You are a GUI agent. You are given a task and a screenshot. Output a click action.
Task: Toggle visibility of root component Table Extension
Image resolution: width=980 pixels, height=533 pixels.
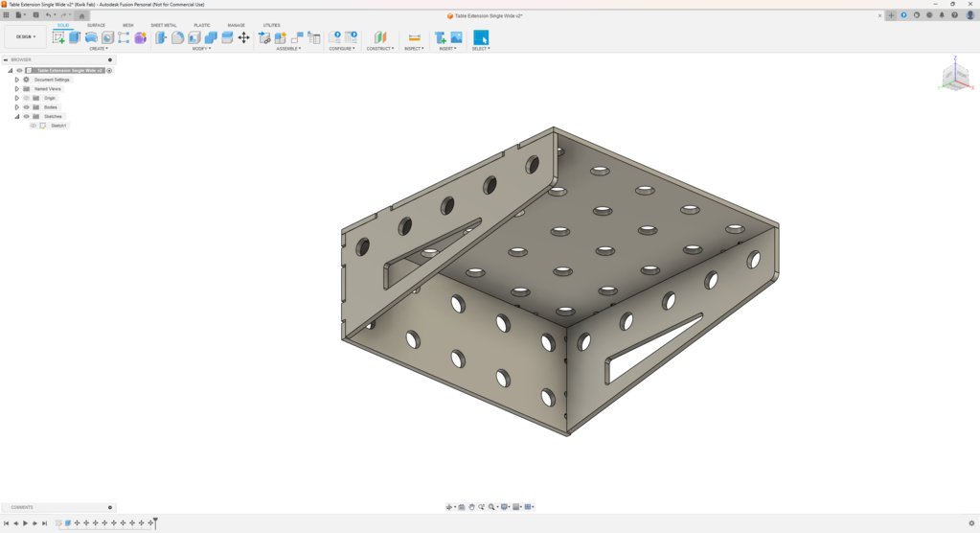19,71
